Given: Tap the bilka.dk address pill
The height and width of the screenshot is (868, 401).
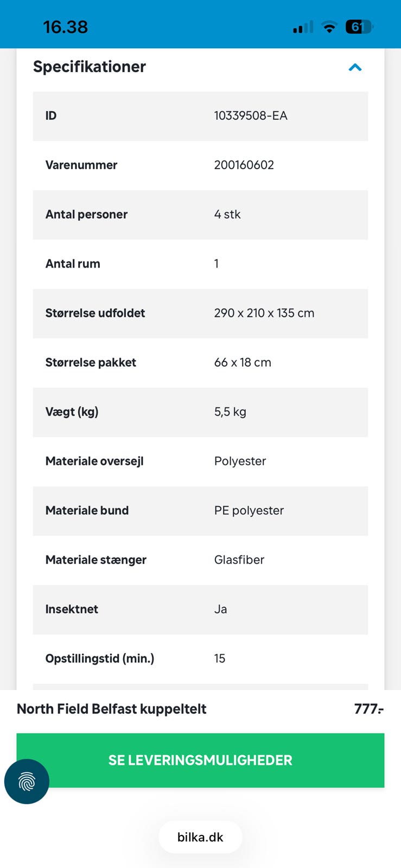Looking at the screenshot, I should tap(200, 837).
